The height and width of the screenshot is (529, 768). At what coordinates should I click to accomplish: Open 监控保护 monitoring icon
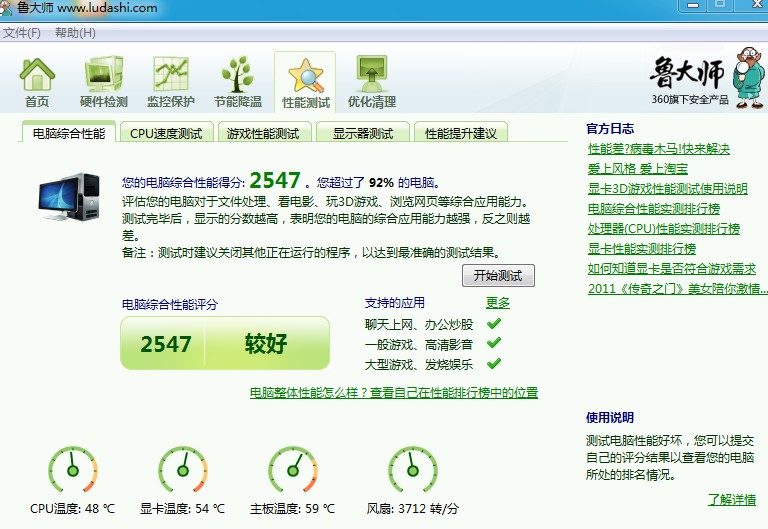[170, 82]
